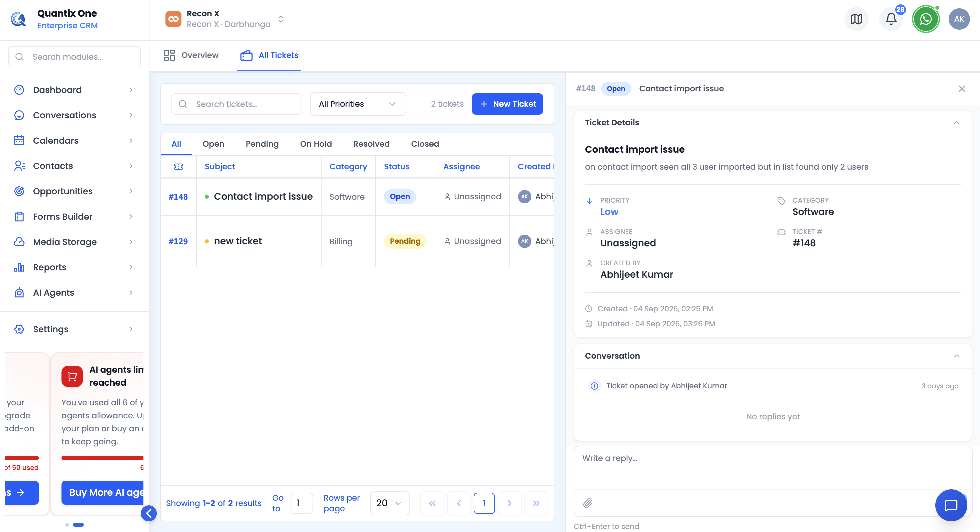980x532 pixels.
Task: Open the WhatsApp icon in header
Action: tap(926, 19)
